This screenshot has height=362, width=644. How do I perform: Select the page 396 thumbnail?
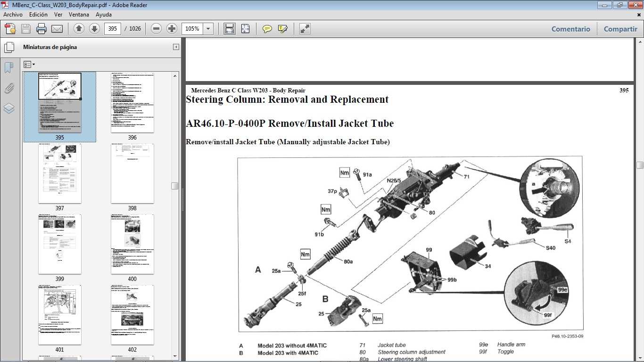(132, 103)
